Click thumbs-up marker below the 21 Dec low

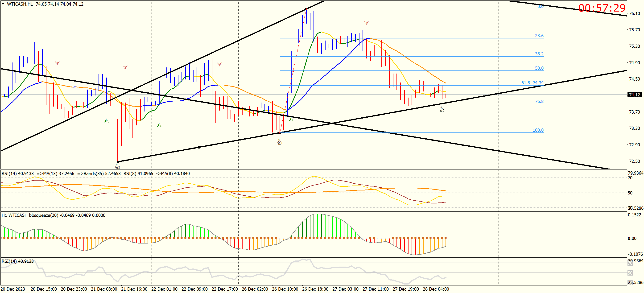pos(117,166)
